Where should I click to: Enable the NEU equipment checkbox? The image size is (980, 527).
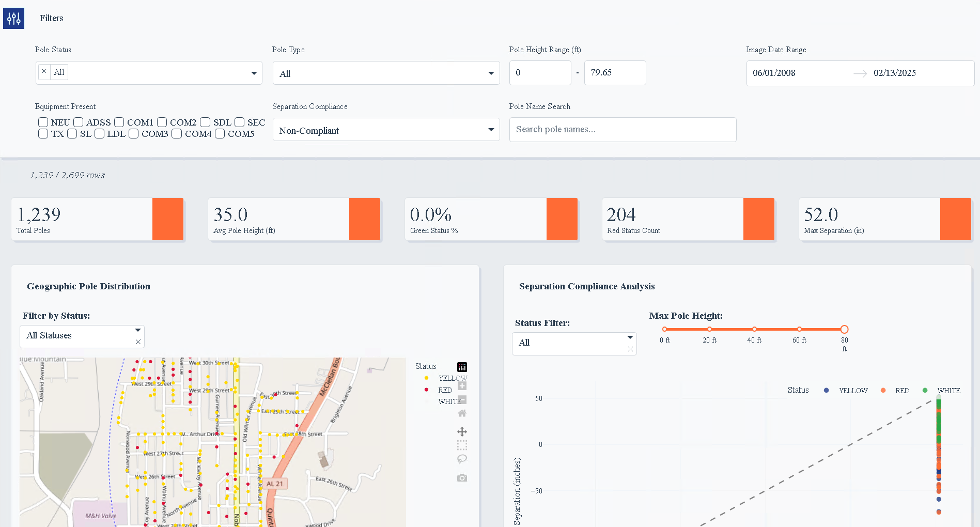43,122
